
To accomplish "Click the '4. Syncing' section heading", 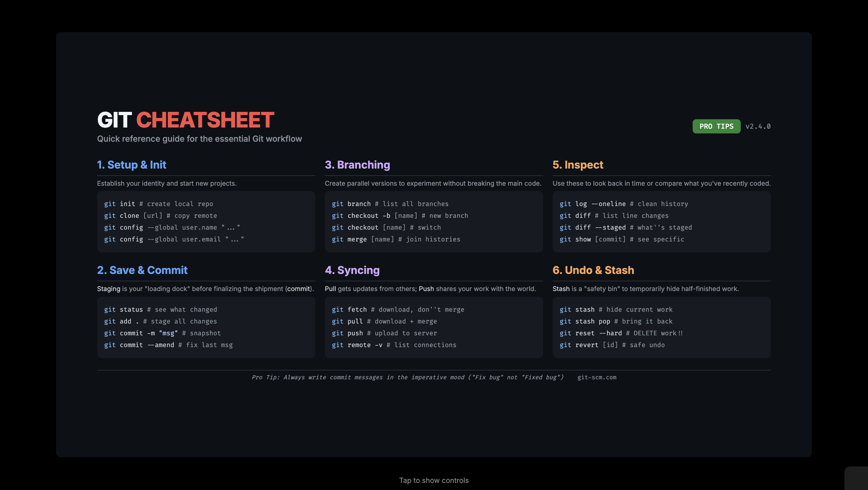I will 352,270.
